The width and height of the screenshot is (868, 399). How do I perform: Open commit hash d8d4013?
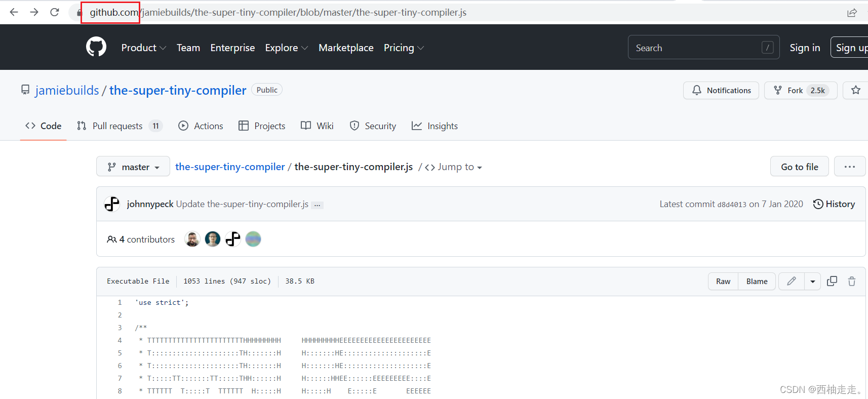(x=732, y=205)
